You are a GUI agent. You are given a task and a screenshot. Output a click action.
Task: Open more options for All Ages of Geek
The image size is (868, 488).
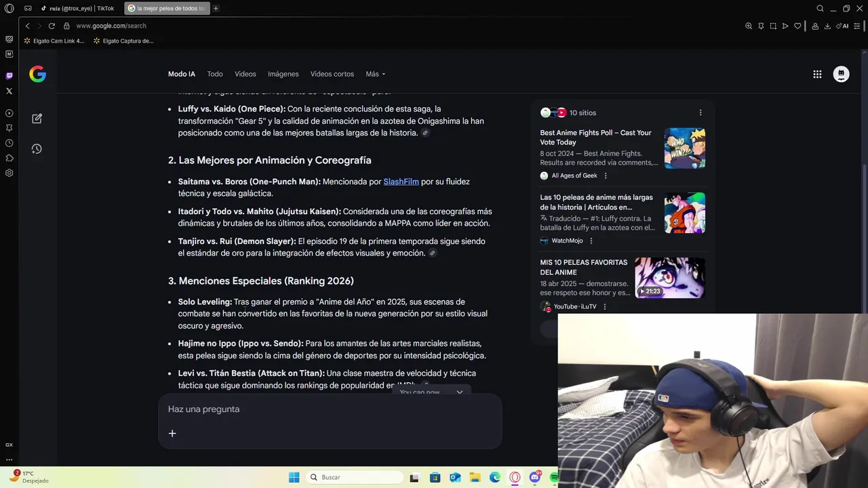[x=606, y=176]
